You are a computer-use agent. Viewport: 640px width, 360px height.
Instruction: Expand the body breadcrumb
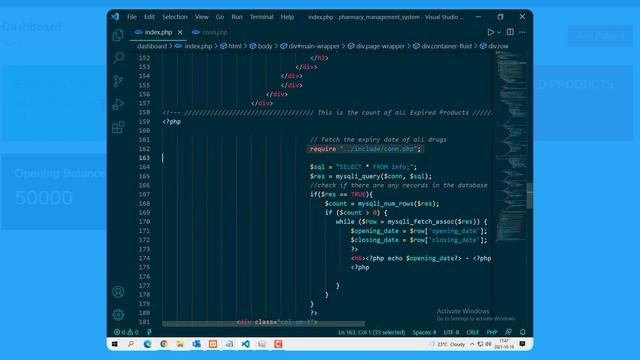(261, 46)
